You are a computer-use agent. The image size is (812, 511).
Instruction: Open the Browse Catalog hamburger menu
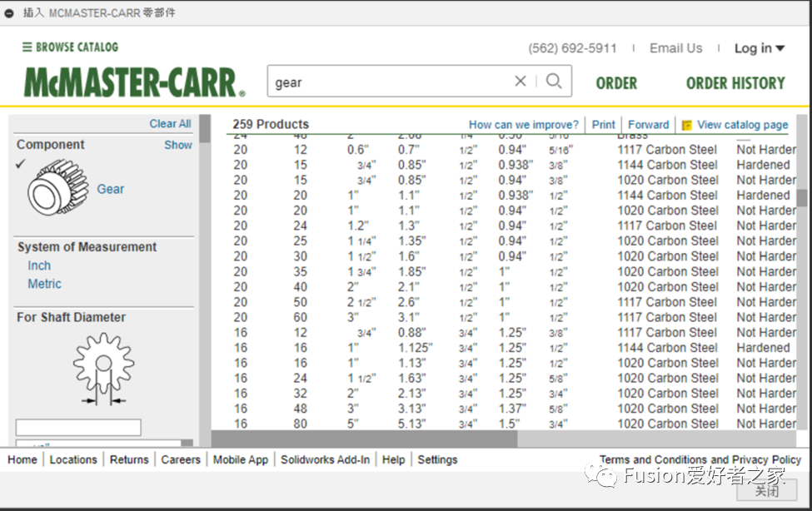(27, 47)
